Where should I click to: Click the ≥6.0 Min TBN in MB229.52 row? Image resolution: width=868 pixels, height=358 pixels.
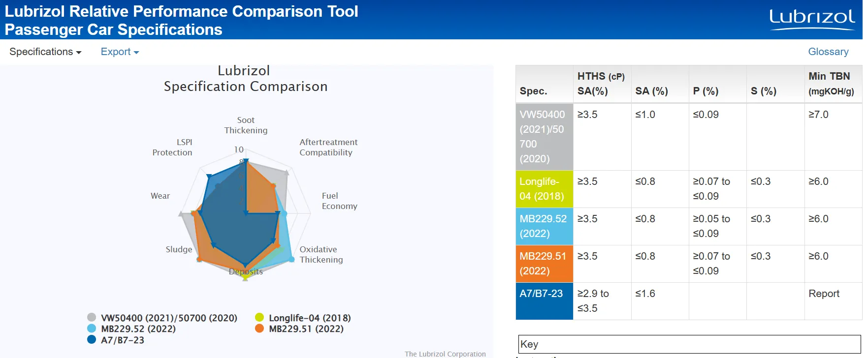(818, 219)
